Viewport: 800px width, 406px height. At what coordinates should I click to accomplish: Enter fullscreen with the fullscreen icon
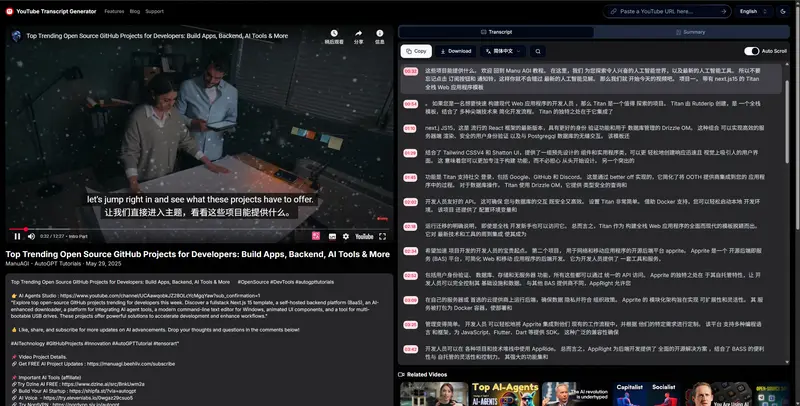pyautogui.click(x=383, y=236)
